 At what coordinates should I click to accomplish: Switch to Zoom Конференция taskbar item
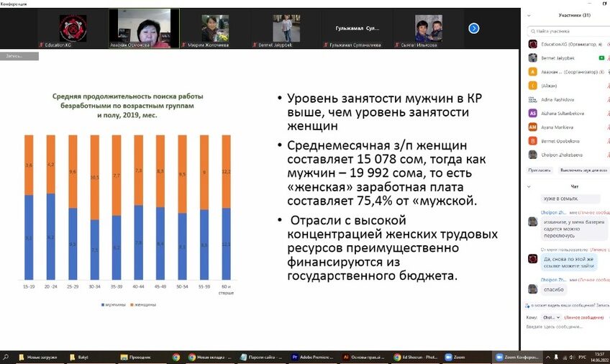pos(518,357)
